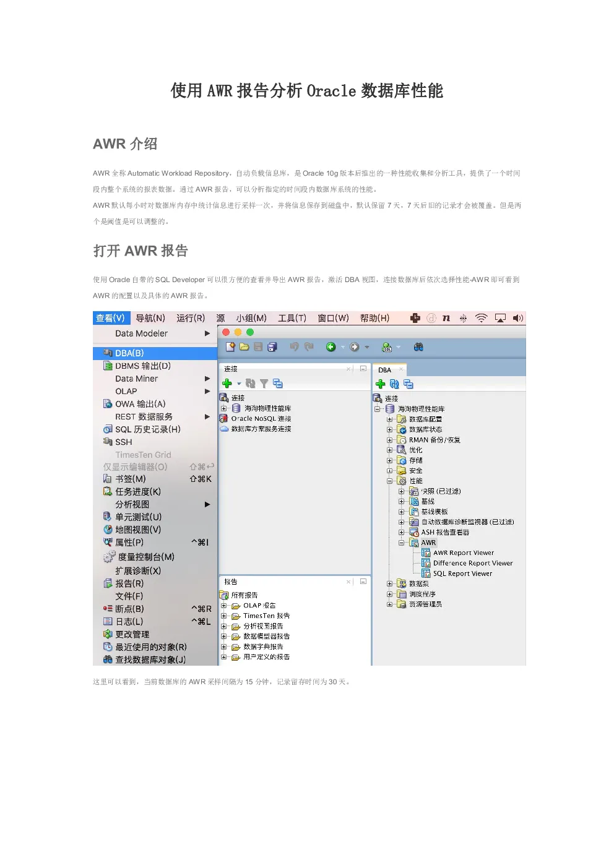
Task: Open dropdown arrow next to Connections plus
Action: coord(239,384)
